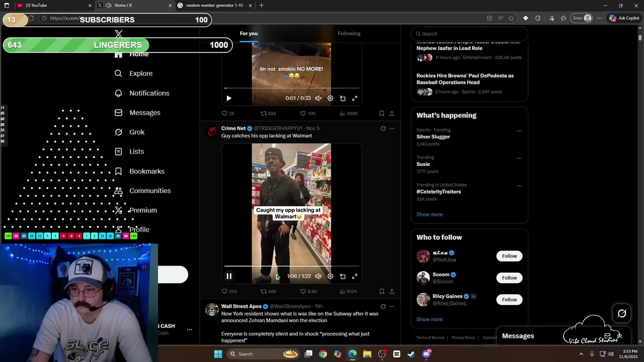Repost the post with 624 reposts

tap(268, 113)
